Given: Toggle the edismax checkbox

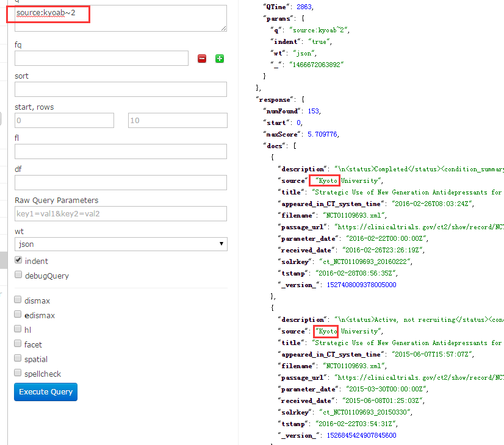Looking at the screenshot, I should click(18, 314).
